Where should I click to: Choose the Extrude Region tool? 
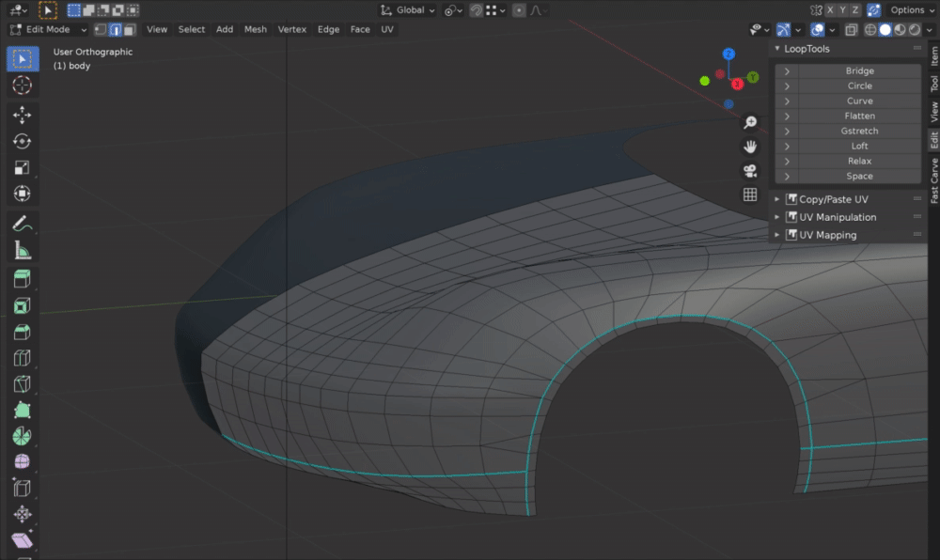pyautogui.click(x=23, y=279)
